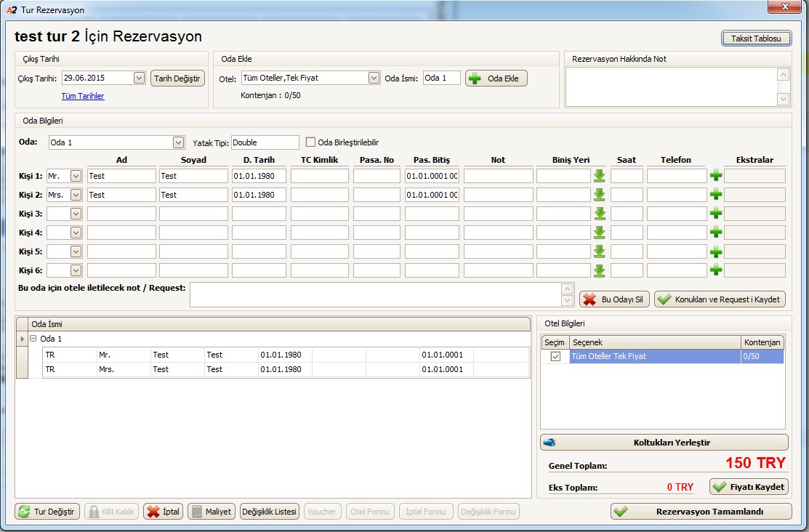Click Kişi 2 Soyad field
This screenshot has width=809, height=532.
coord(193,195)
